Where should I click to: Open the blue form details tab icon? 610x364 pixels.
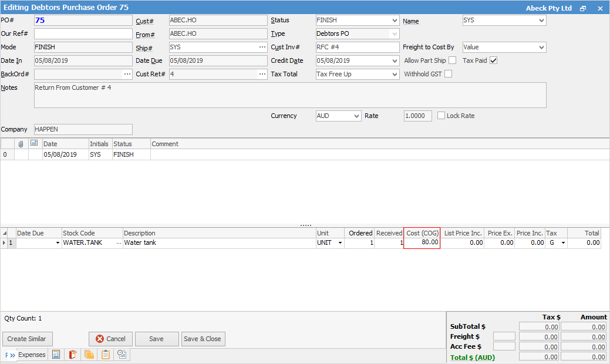click(x=56, y=355)
